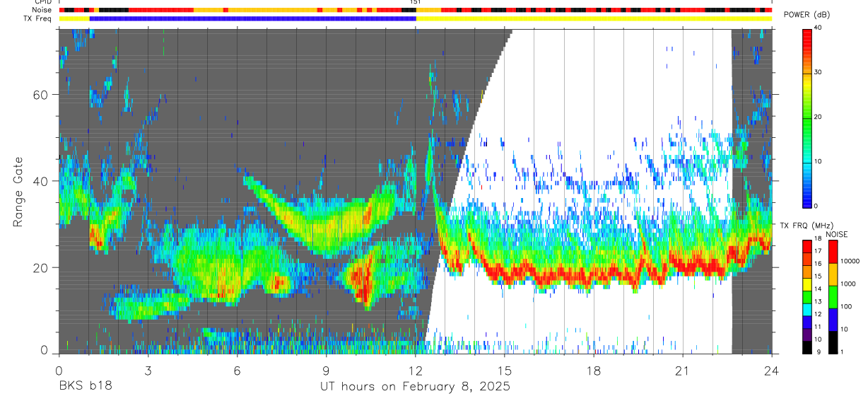The width and height of the screenshot is (868, 401).
Task: Click the 24 tick on UT hours axis
Action: (772, 370)
